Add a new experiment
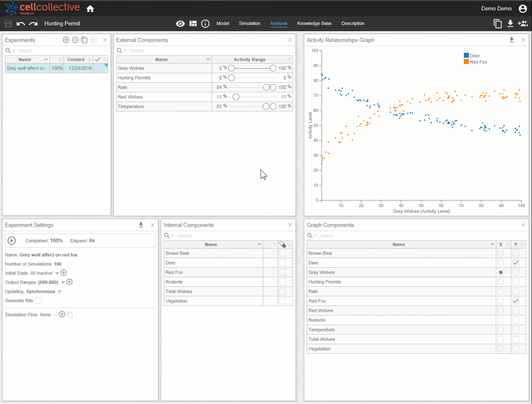Image resolution: width=532 pixels, height=404 pixels. [66, 40]
